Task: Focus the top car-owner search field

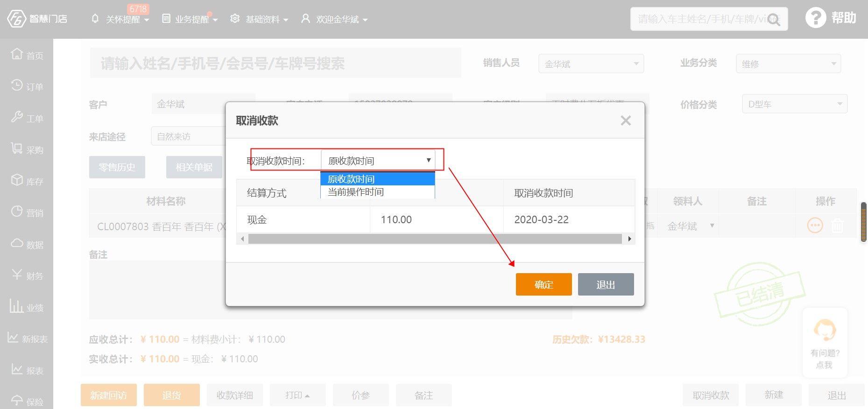Action: 709,19
